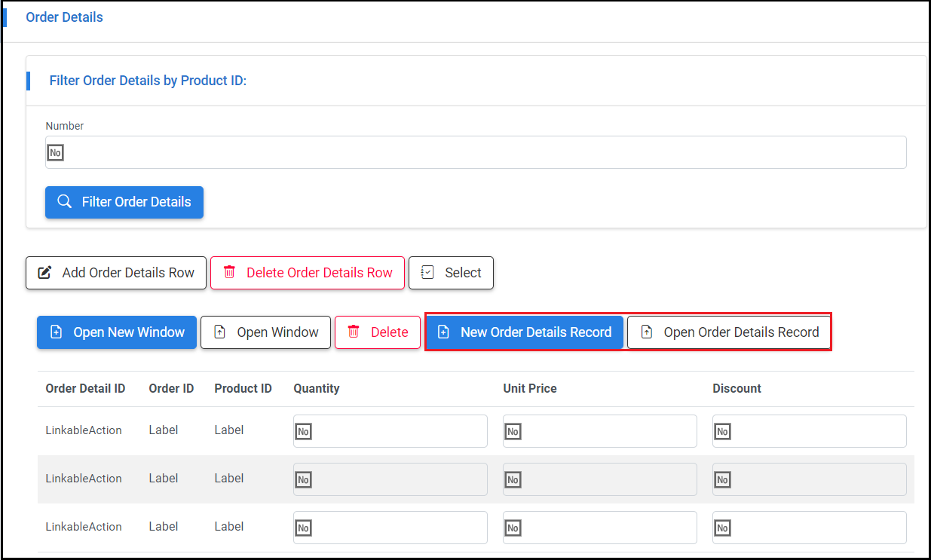Click the second row Product ID Label
The height and width of the screenshot is (560, 931).
tap(229, 479)
